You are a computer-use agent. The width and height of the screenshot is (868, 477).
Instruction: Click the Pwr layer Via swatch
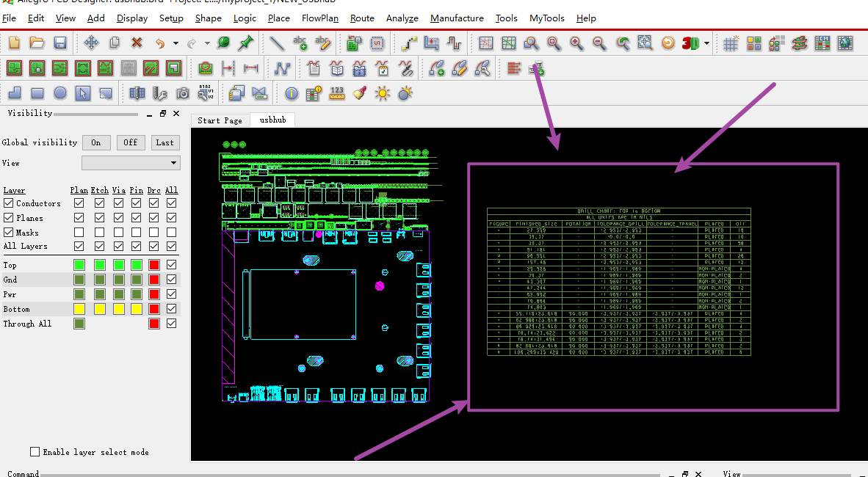click(118, 294)
